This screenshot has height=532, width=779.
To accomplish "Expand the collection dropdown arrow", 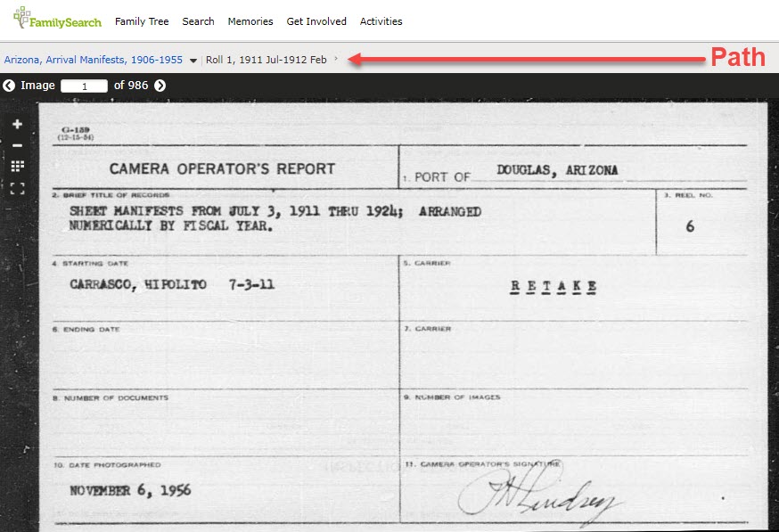I will point(193,61).
